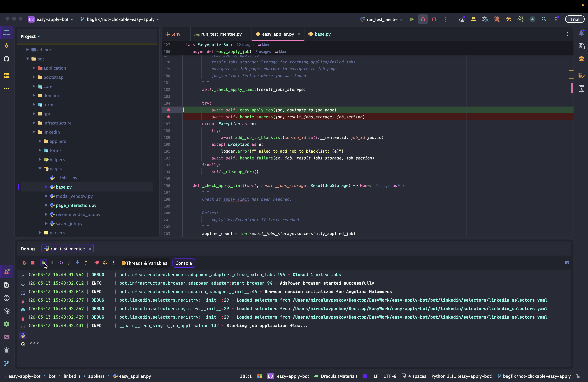Open the run_test_mentee run configuration dropdown
Viewport: 588px width, 382px height.
pyautogui.click(x=382, y=19)
